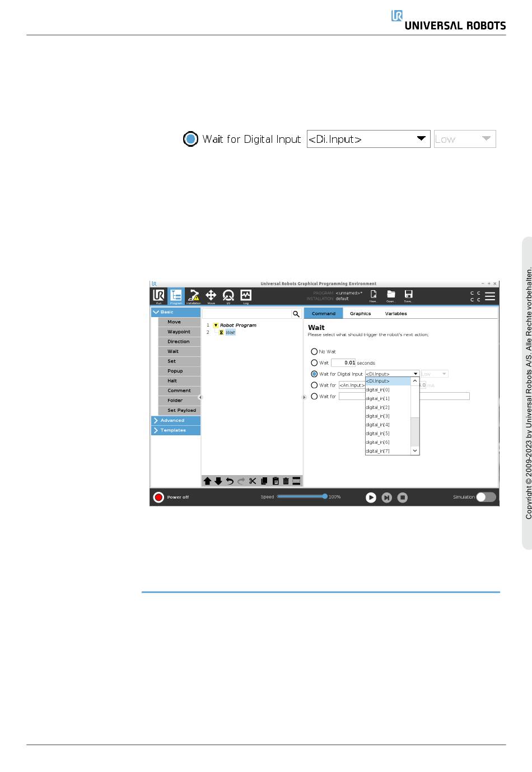
Task: Open the Run screen icon
Action: click(158, 296)
